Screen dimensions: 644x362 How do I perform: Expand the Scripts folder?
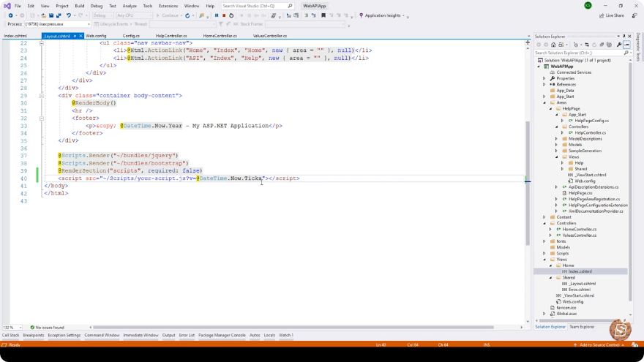pos(544,253)
